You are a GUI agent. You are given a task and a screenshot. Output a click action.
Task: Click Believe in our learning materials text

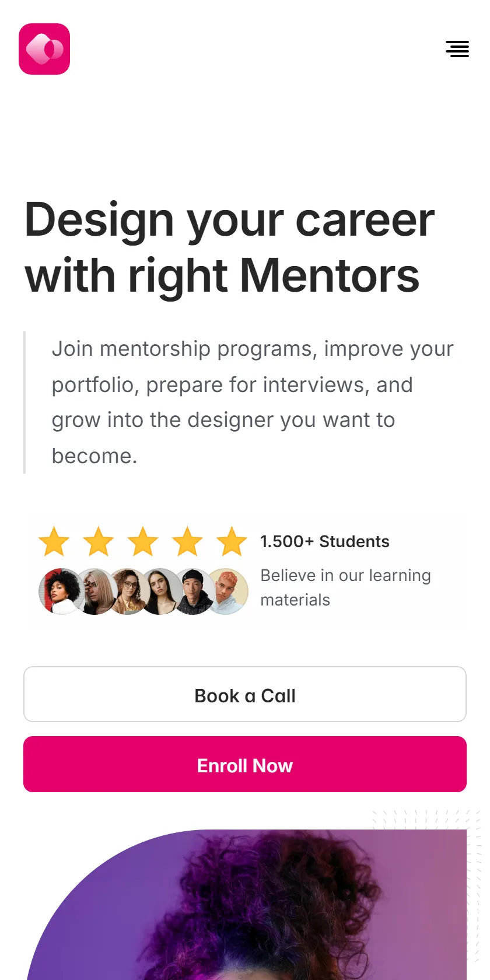coord(345,587)
